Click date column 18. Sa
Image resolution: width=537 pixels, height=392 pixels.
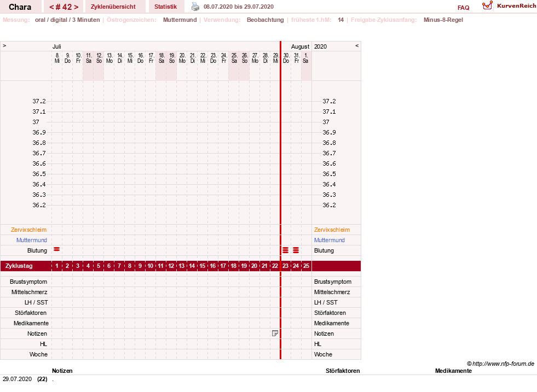(x=161, y=58)
